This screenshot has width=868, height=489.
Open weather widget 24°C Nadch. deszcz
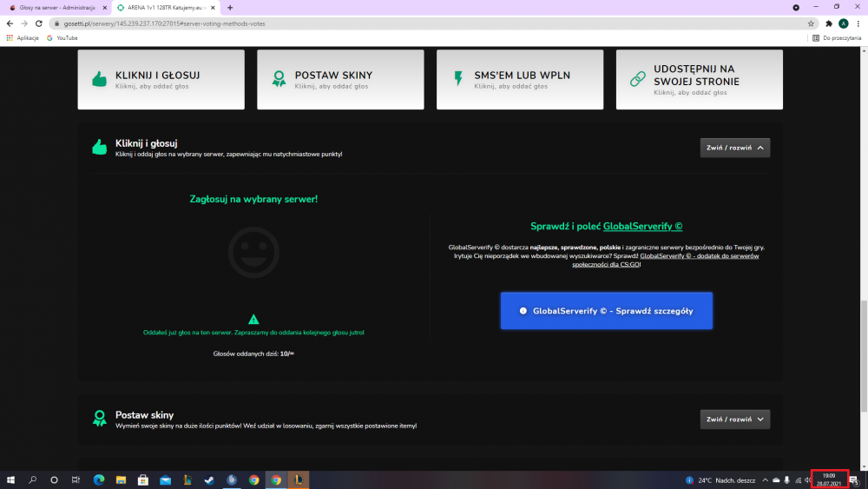tap(720, 480)
